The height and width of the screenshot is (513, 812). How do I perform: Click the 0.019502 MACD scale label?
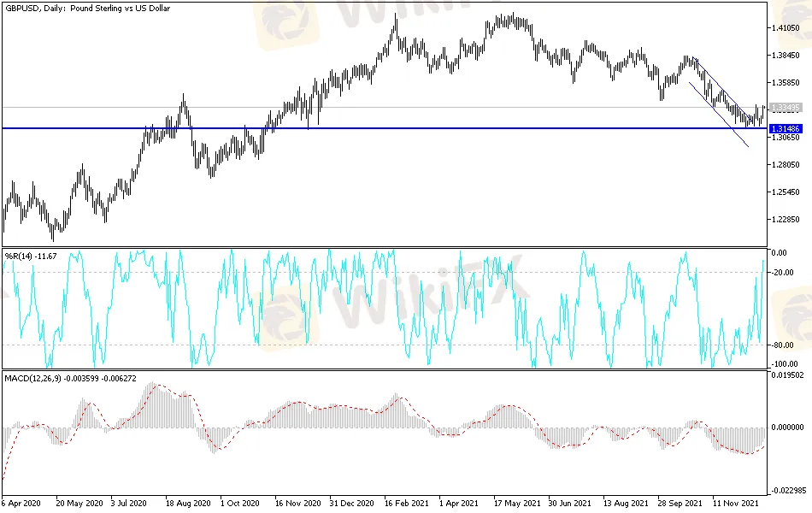click(786, 374)
